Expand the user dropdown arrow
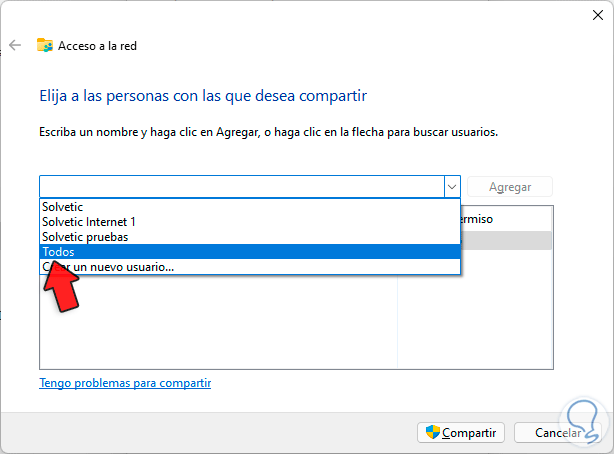Screen dimensions: 614x454 [451, 187]
